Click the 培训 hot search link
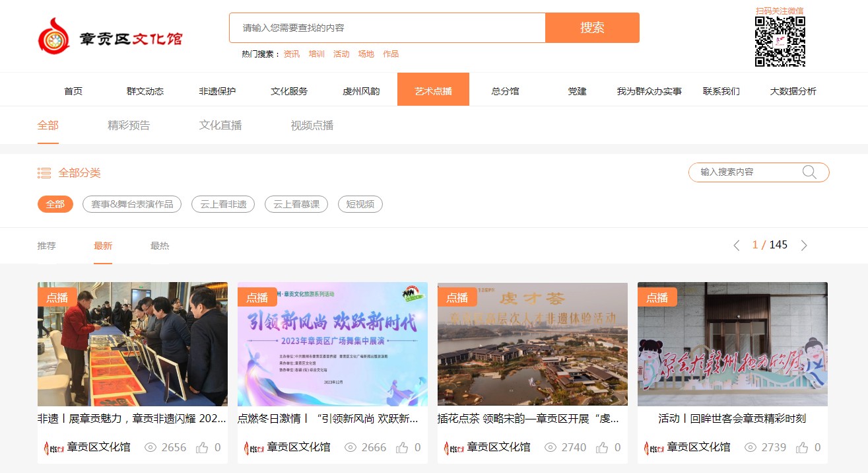This screenshot has height=473, width=868. (x=316, y=54)
